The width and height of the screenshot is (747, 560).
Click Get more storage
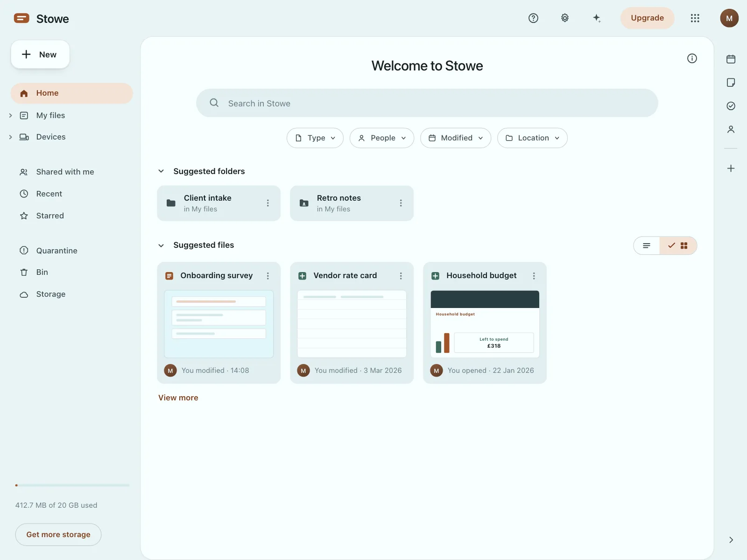point(58,535)
